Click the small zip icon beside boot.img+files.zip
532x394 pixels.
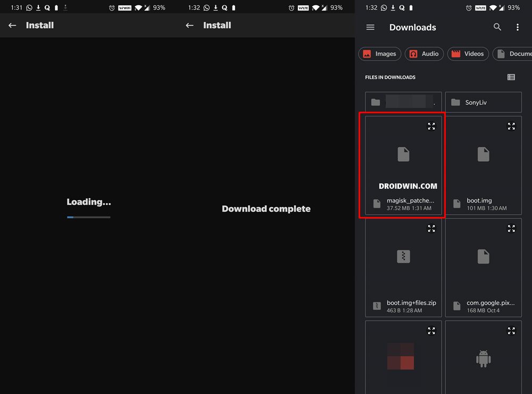click(x=377, y=306)
